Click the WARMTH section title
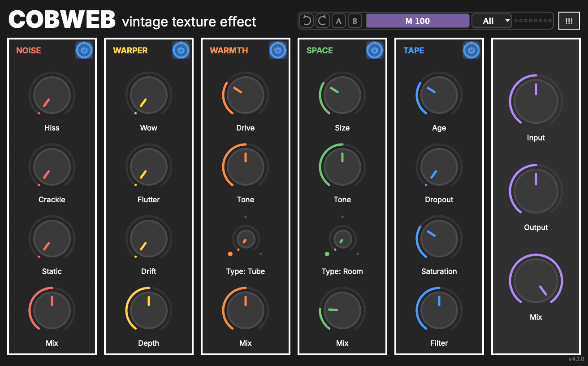The width and height of the screenshot is (588, 366). coord(229,51)
